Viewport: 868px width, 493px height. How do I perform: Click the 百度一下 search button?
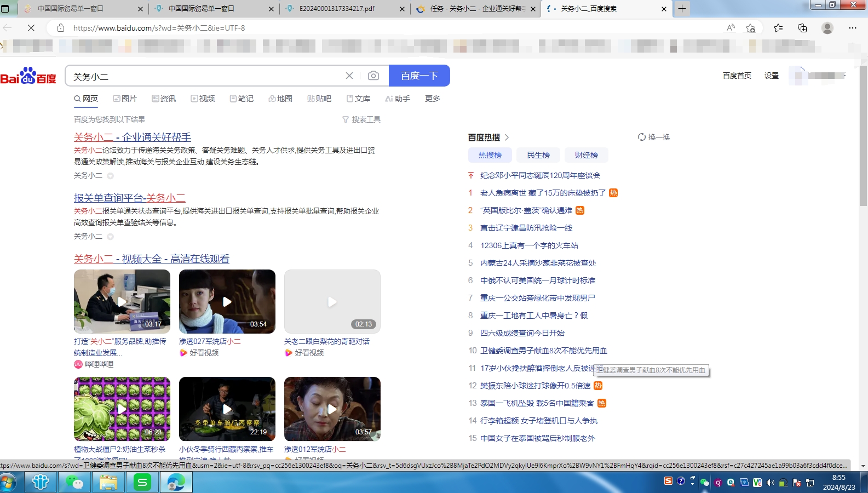tap(419, 76)
